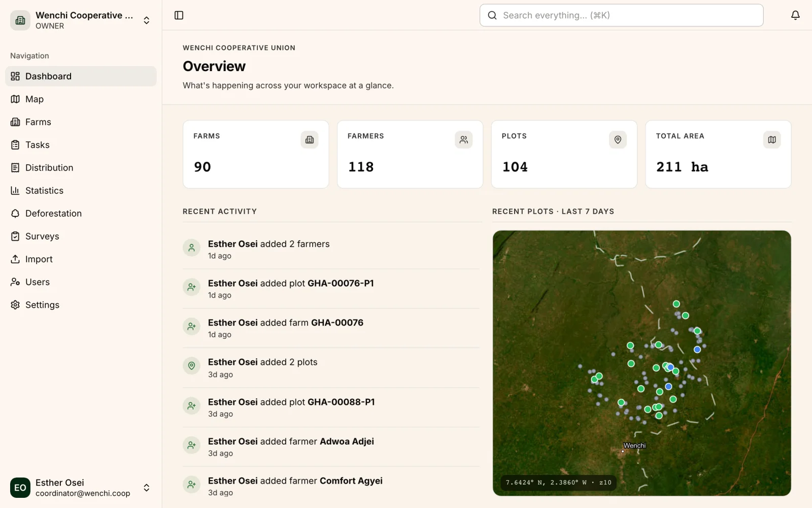Screen dimensions: 812x508
Task: Open the Farms section
Action: 81,122
